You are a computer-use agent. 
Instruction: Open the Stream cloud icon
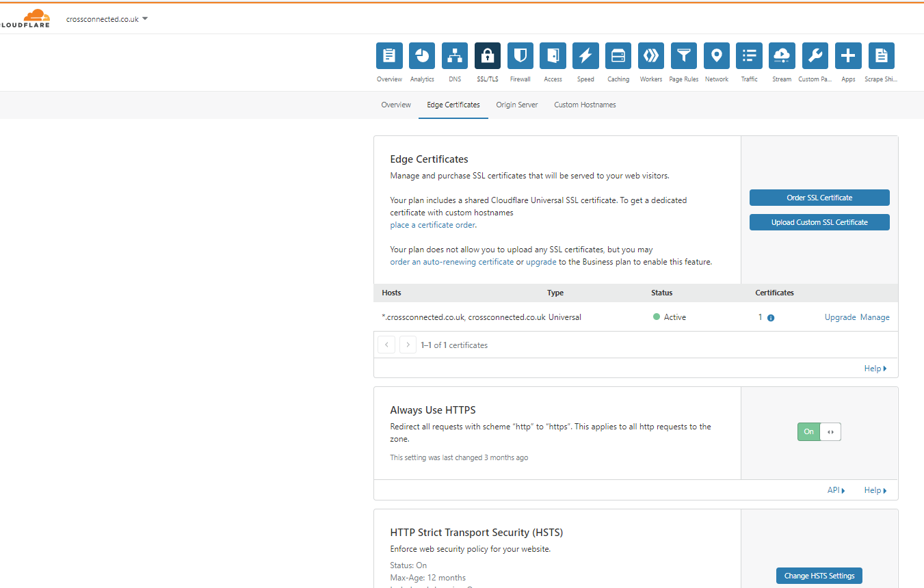(782, 56)
